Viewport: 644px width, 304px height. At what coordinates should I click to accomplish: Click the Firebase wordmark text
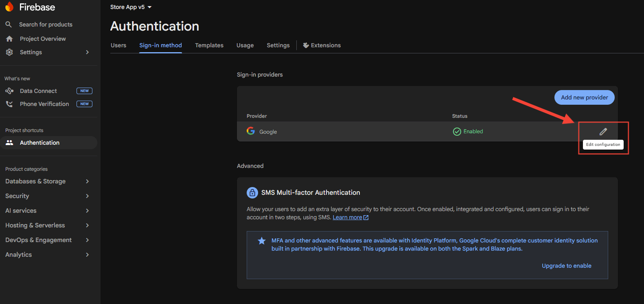(37, 7)
